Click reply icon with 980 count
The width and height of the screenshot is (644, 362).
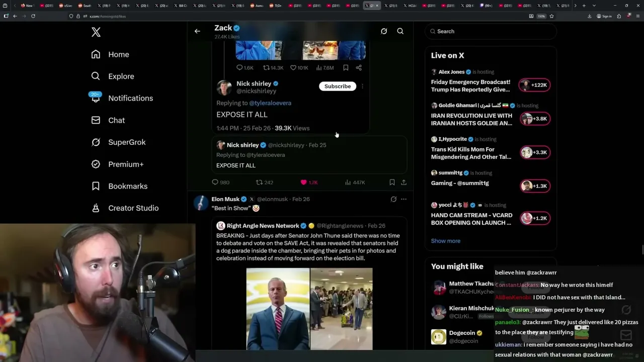(215, 182)
